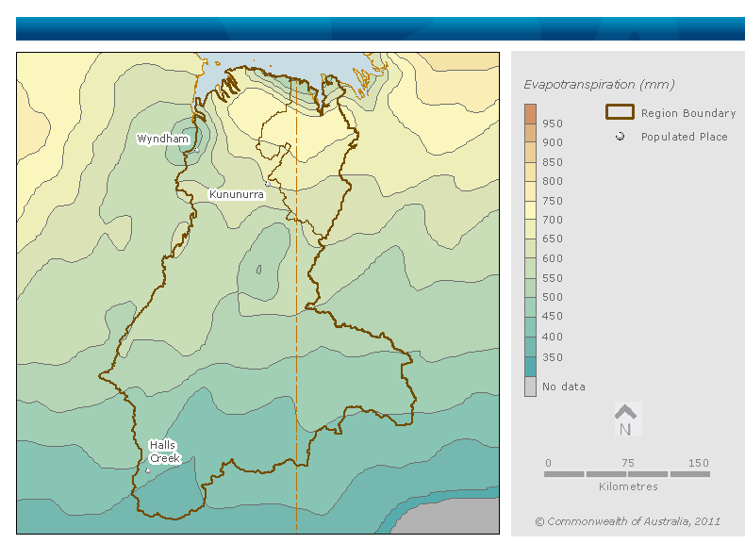Click the scale bar 75 label
Screen dimensions: 745x560
628,463
